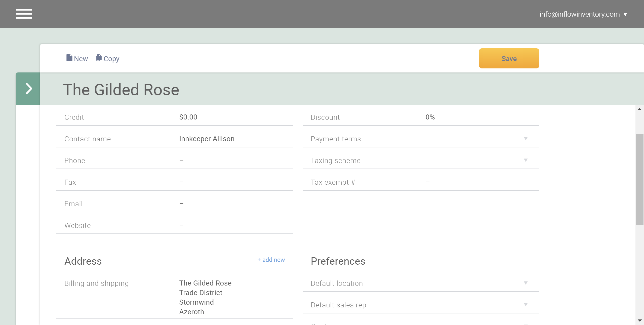Open the account email dropdown
This screenshot has width=644, height=325.
(x=583, y=14)
